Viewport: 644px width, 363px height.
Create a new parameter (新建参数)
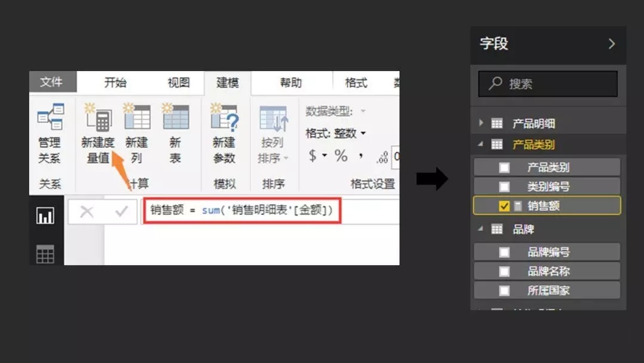224,133
